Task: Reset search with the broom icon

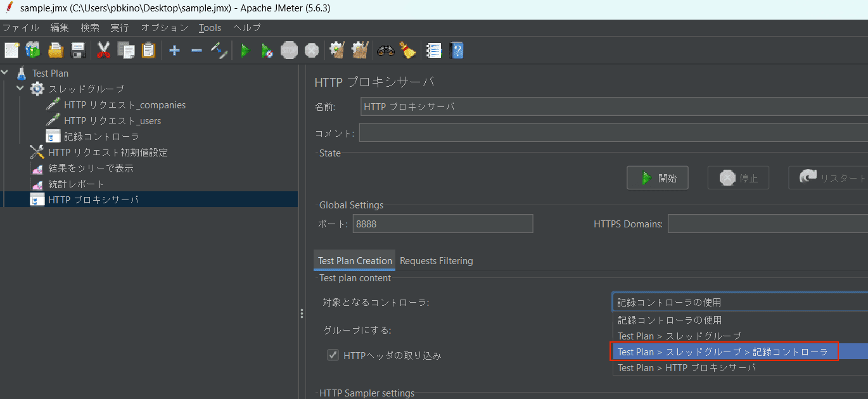Action: (x=407, y=51)
